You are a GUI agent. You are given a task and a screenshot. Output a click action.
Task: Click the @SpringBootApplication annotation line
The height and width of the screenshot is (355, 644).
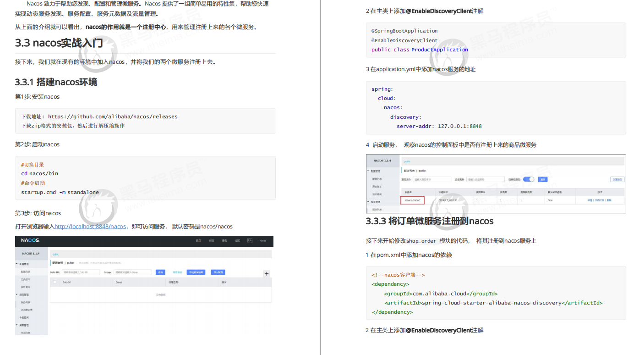click(404, 31)
